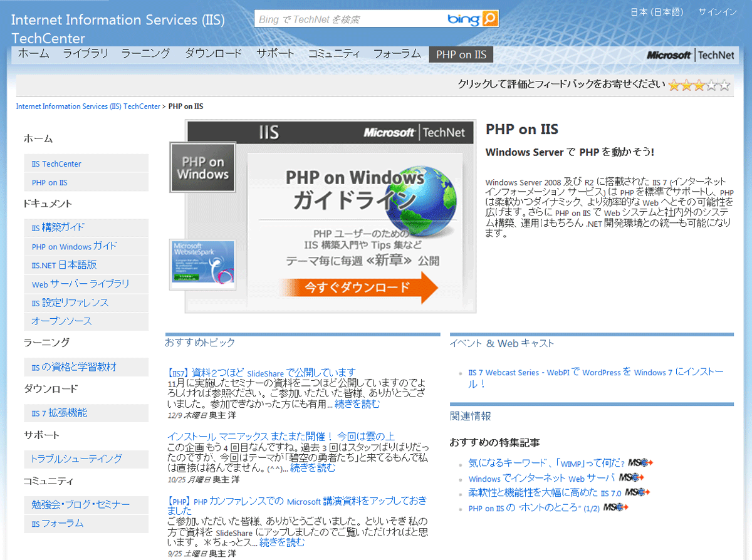Click the Microsoft TechNet logo in navbar

click(691, 55)
